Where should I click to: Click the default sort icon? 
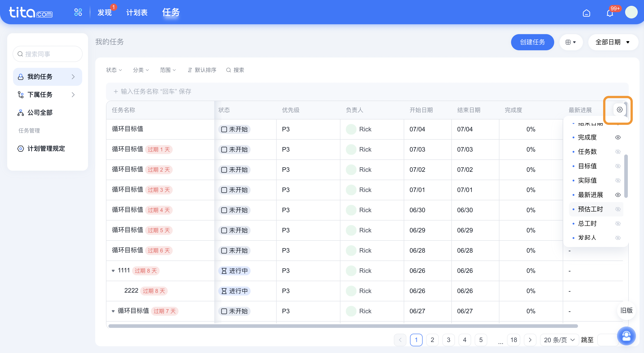click(x=190, y=70)
